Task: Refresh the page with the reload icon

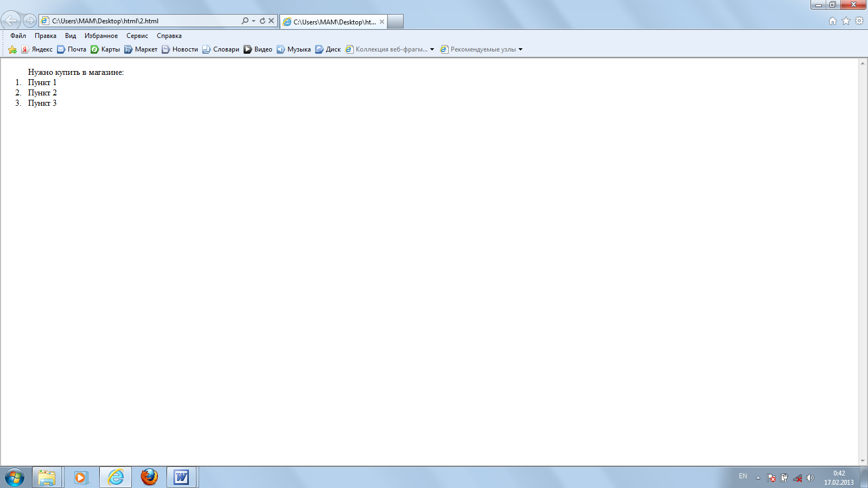Action: pyautogui.click(x=263, y=21)
